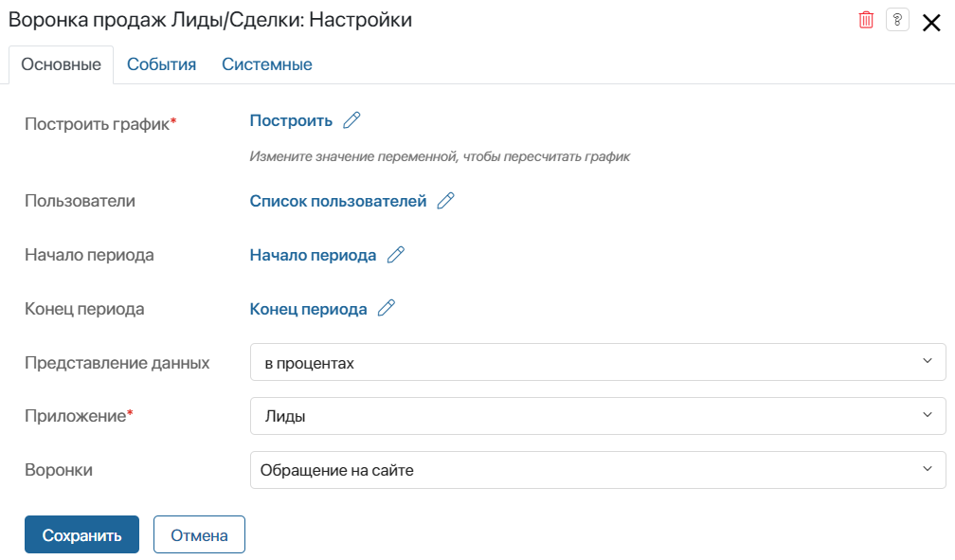Edit Конец периода with the pencil icon
Image resolution: width=955 pixels, height=560 pixels.
tap(387, 308)
